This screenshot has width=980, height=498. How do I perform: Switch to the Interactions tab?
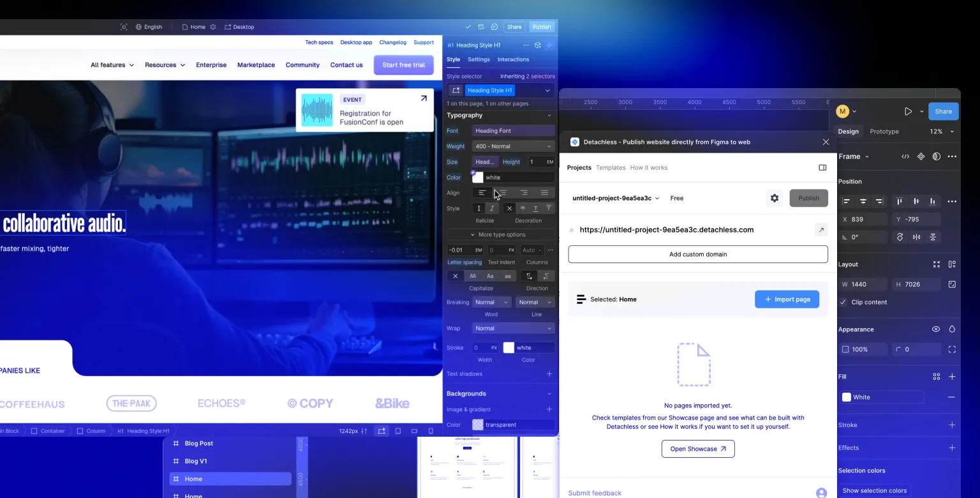(513, 59)
